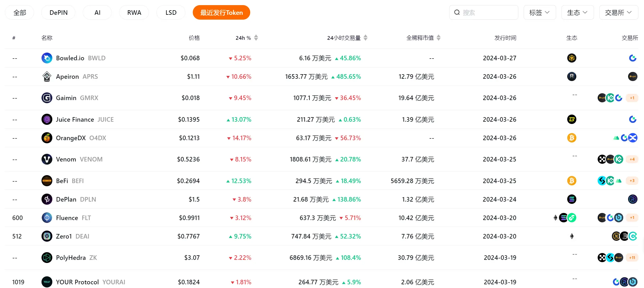
Task: Open the 交易所 dropdown filter
Action: coord(618,13)
